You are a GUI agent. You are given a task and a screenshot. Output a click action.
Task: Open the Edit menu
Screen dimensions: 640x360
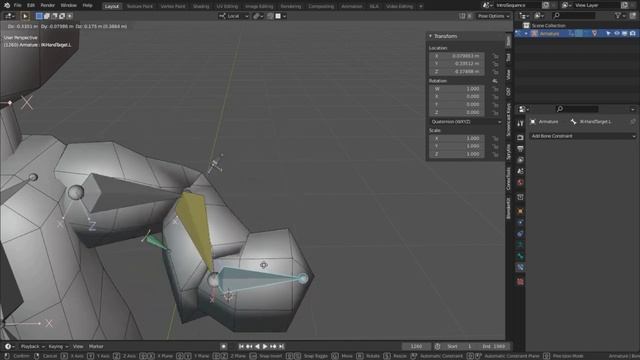(x=31, y=5)
